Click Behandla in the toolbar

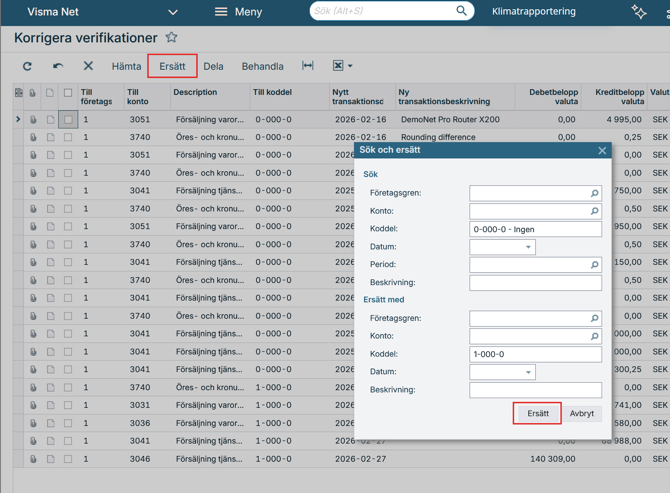coord(262,67)
